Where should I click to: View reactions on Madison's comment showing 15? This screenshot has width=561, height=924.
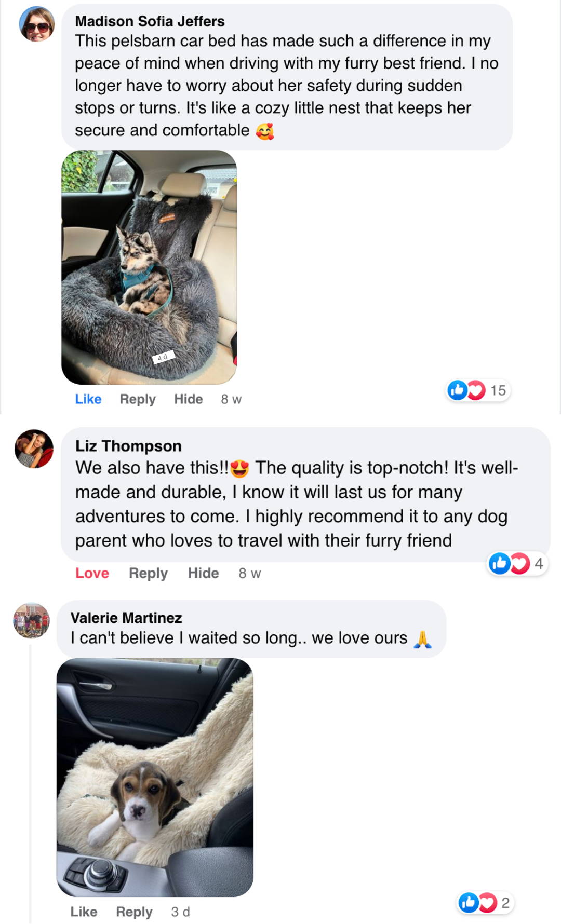point(478,390)
